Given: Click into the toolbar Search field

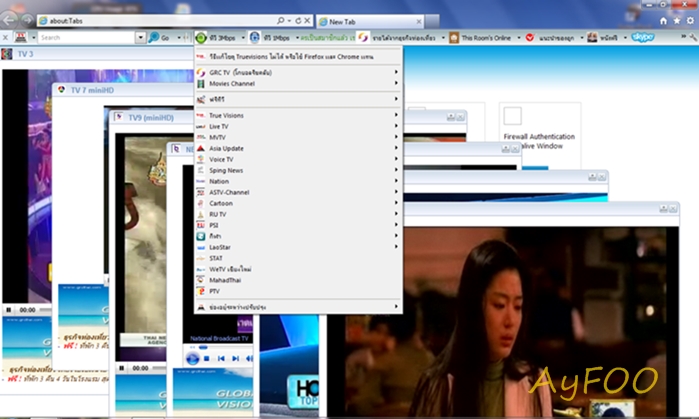Looking at the screenshot, I should pos(86,37).
